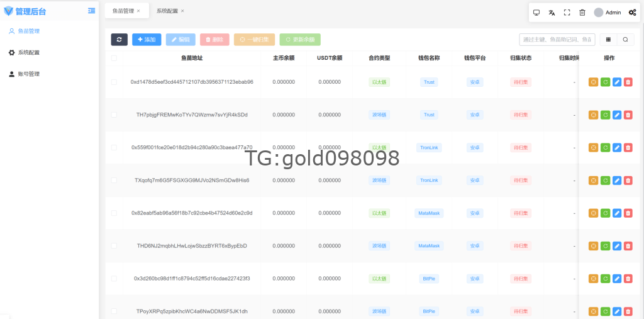Open the settings gears icon at top right

pos(632,13)
